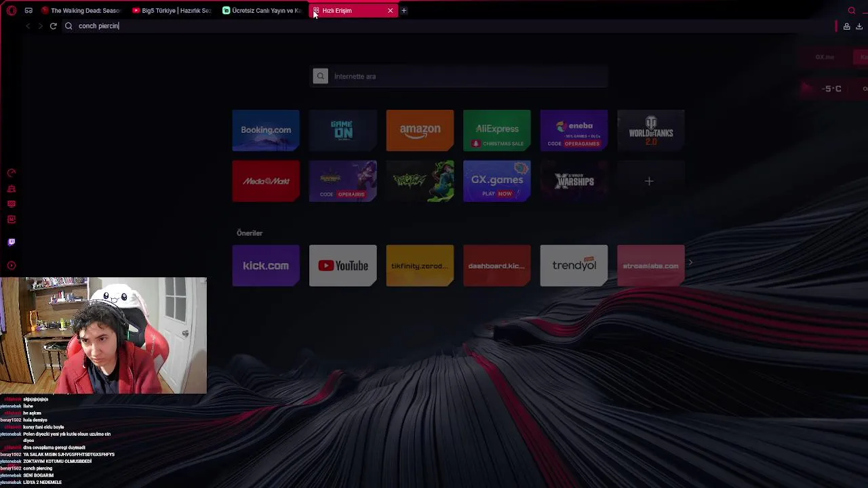
Task: Open kick.com suggestion tile
Action: (x=266, y=266)
